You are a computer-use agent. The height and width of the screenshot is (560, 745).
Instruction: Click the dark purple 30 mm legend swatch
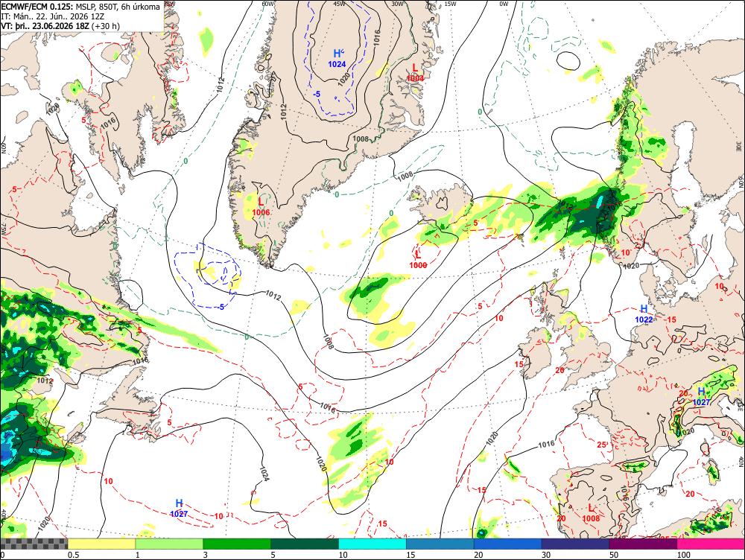tap(575, 544)
